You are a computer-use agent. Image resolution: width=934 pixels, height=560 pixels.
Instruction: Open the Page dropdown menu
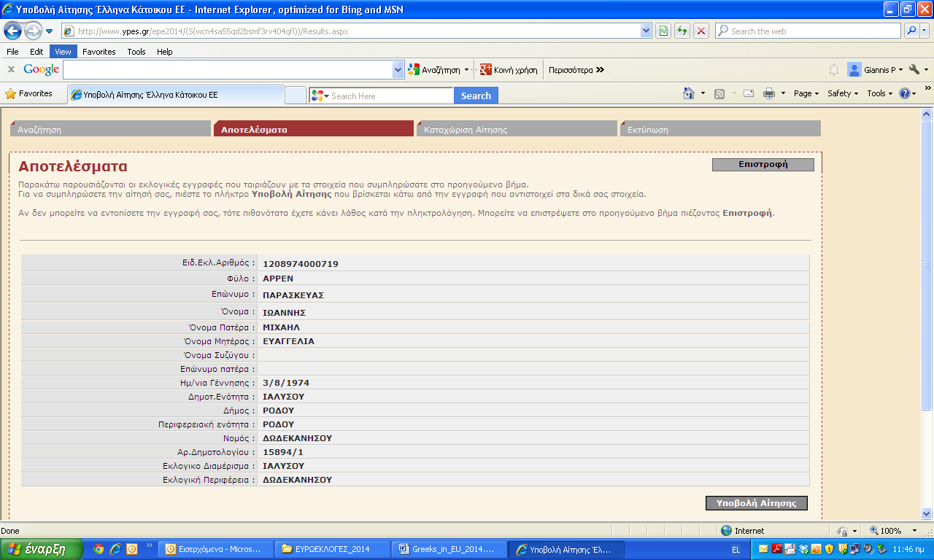(x=806, y=93)
